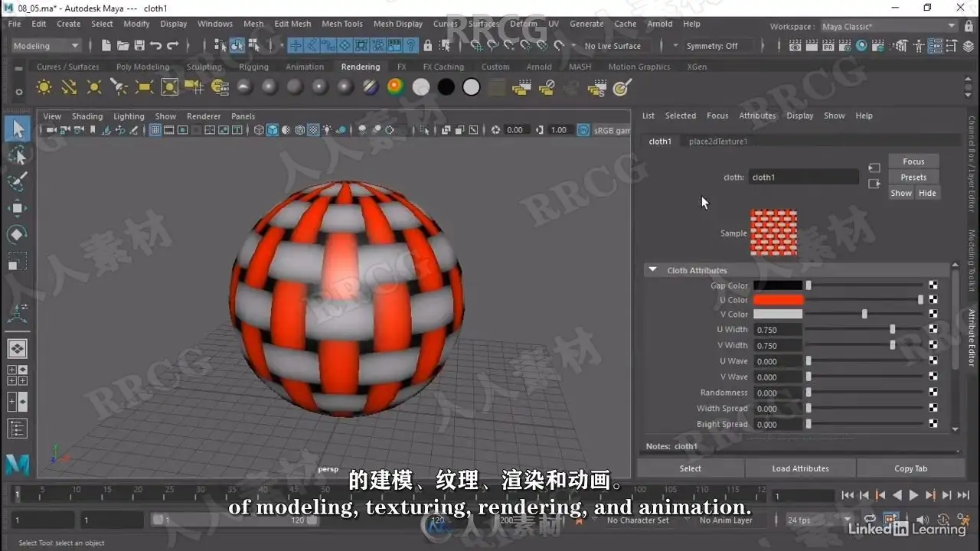The image size is (980, 551).
Task: Click the Copy Tab button
Action: [910, 468]
